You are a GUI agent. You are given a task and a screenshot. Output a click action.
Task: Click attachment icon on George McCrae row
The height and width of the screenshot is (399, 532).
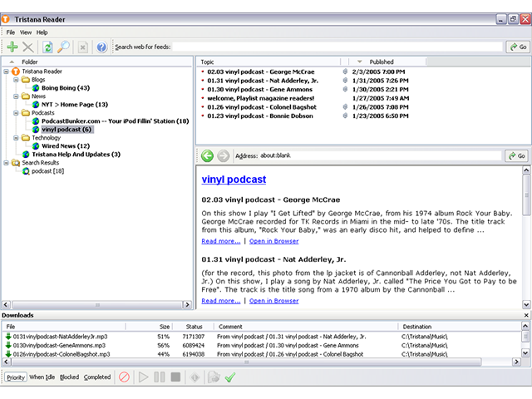pos(345,71)
